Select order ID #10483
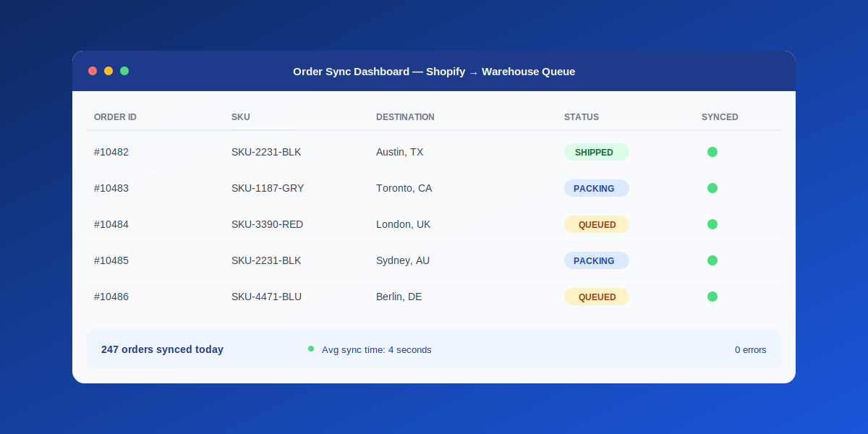Screen dimensions: 868x434 tap(111, 188)
